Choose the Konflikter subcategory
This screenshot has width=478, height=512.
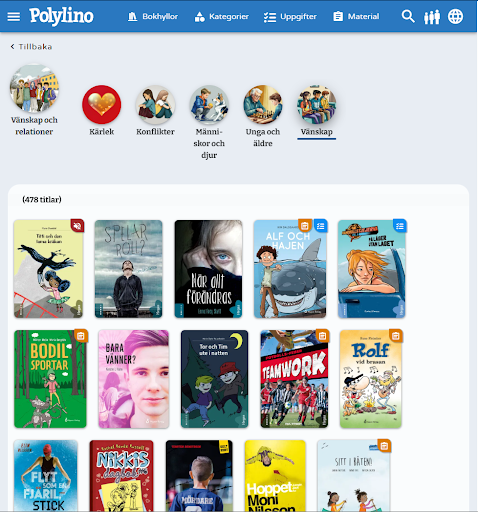coord(155,110)
